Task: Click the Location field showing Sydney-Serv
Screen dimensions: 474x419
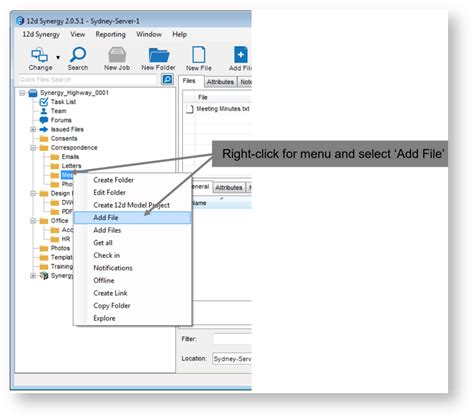Action: (232, 359)
